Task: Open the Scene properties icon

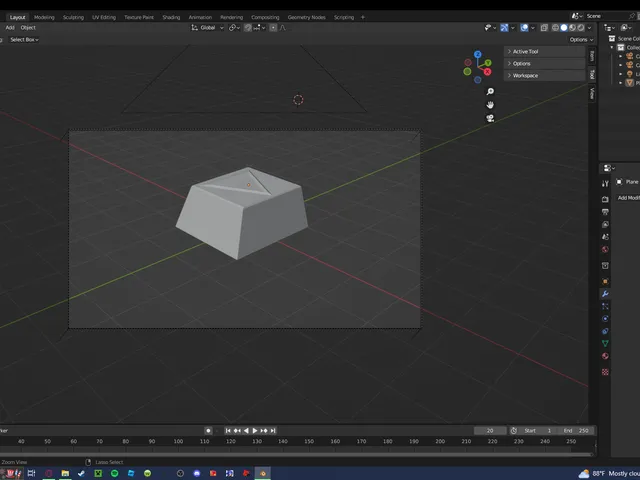Action: [605, 237]
